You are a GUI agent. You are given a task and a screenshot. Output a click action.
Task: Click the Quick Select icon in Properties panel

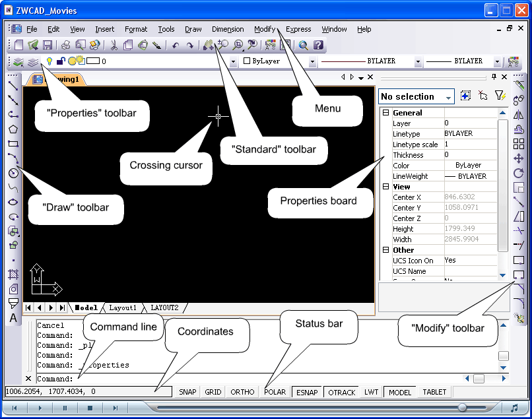coord(500,96)
